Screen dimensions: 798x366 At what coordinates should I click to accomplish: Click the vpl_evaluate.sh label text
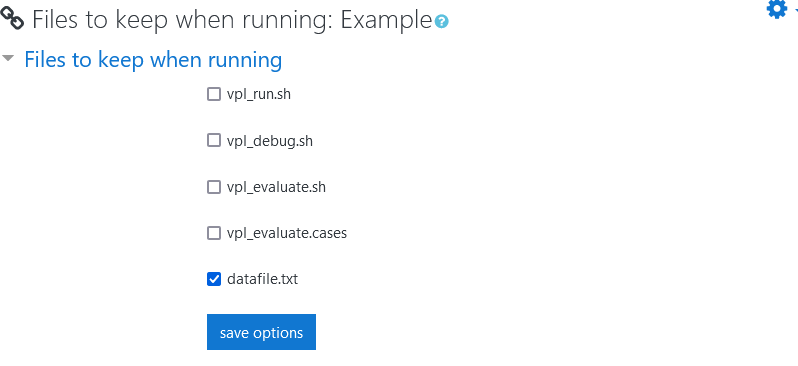[x=276, y=187]
